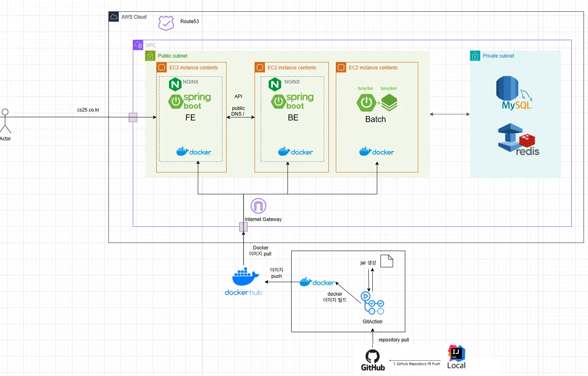Screen dimensions: 588x376
Task: Select the Route53 shield icon
Action: pyautogui.click(x=166, y=23)
